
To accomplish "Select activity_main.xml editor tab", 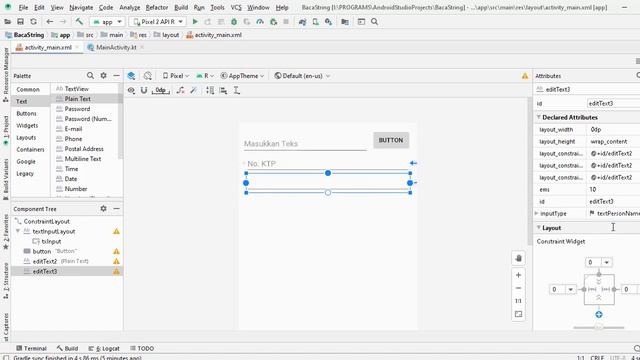I will (48, 47).
